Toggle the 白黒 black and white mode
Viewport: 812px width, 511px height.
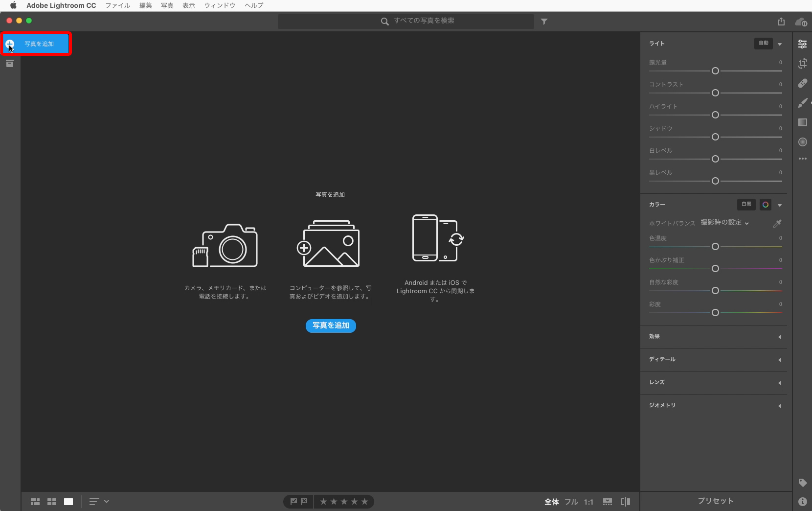[746, 205]
